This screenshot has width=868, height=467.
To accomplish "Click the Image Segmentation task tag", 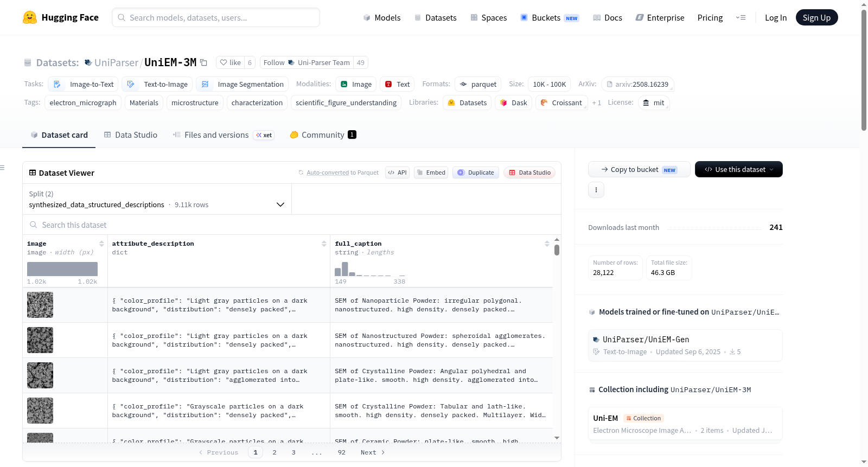I will (x=242, y=84).
